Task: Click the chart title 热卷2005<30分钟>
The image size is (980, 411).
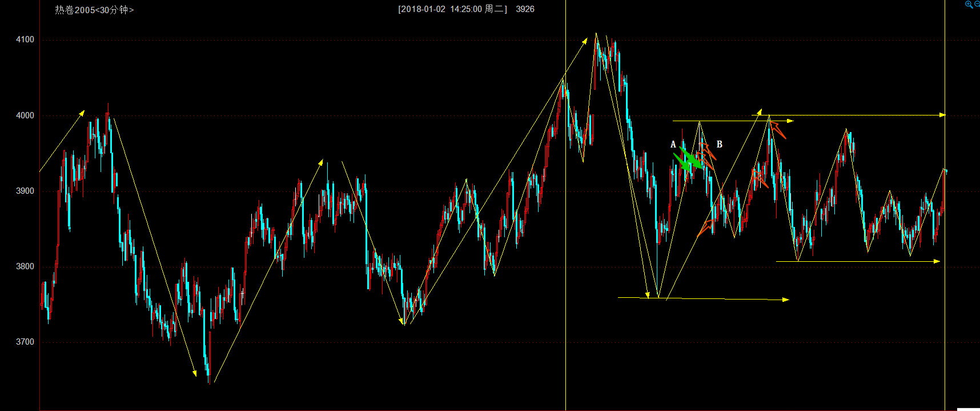Action: (94, 10)
